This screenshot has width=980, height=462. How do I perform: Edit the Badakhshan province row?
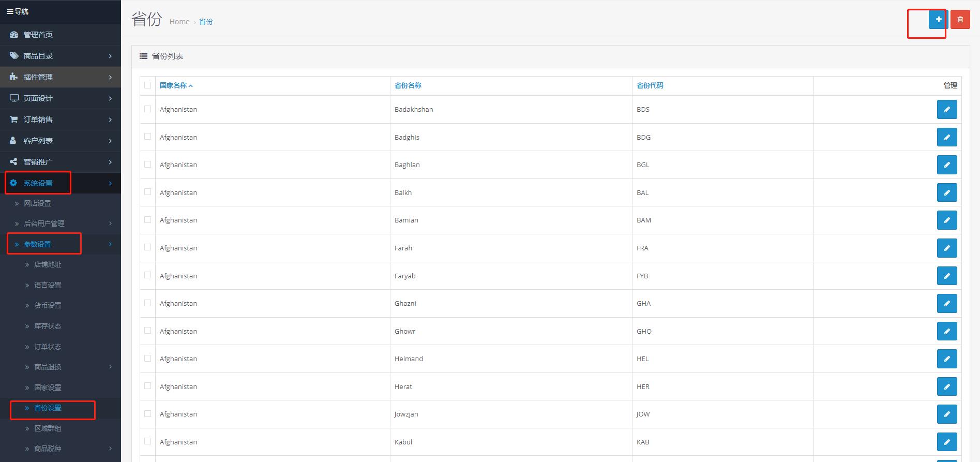946,109
